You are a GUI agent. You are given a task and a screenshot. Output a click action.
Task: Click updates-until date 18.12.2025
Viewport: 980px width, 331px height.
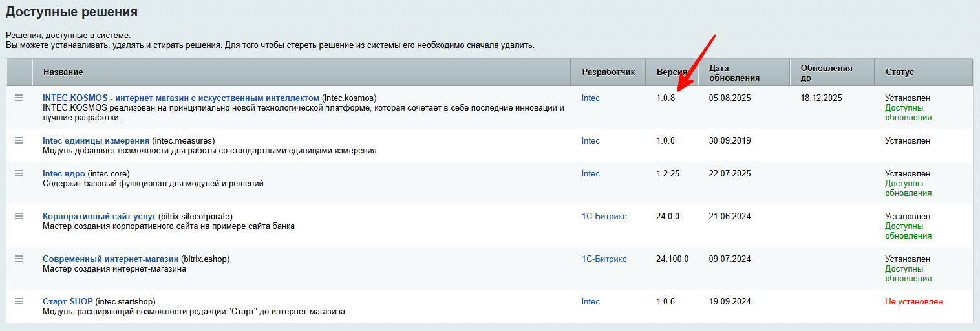[x=821, y=98]
